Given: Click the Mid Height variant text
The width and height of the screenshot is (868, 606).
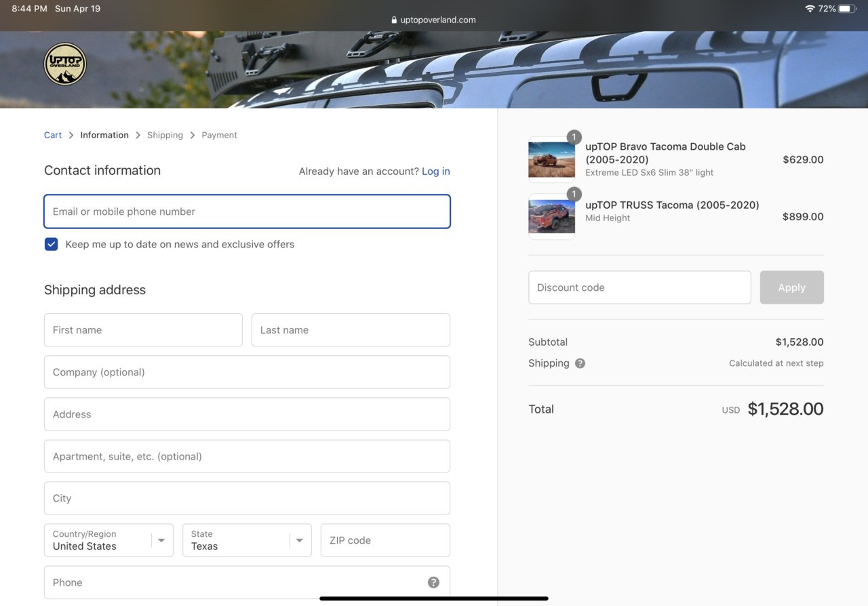Looking at the screenshot, I should (608, 218).
